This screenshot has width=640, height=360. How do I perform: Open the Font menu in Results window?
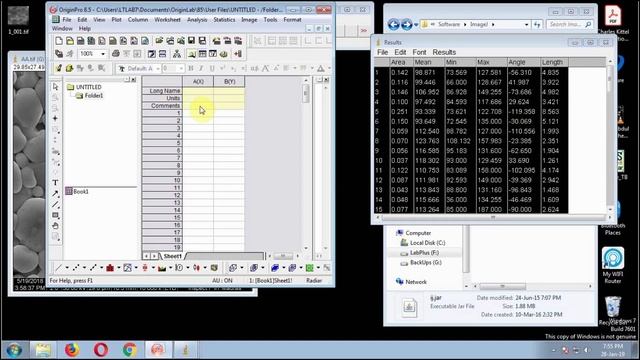419,52
